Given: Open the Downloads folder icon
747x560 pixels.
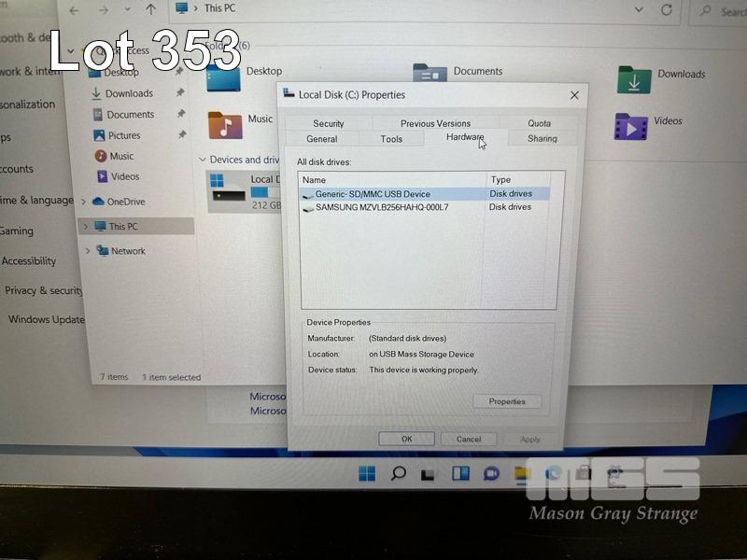Looking at the screenshot, I should click(633, 80).
